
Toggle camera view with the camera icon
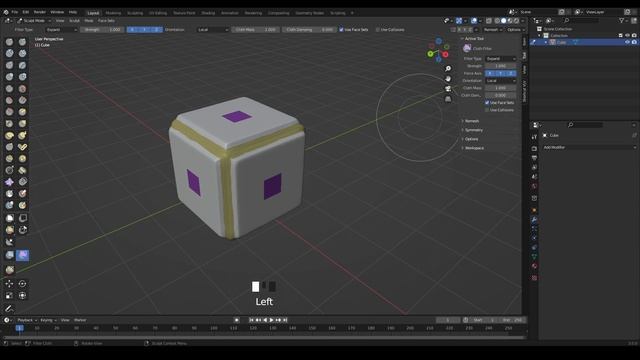(x=448, y=89)
